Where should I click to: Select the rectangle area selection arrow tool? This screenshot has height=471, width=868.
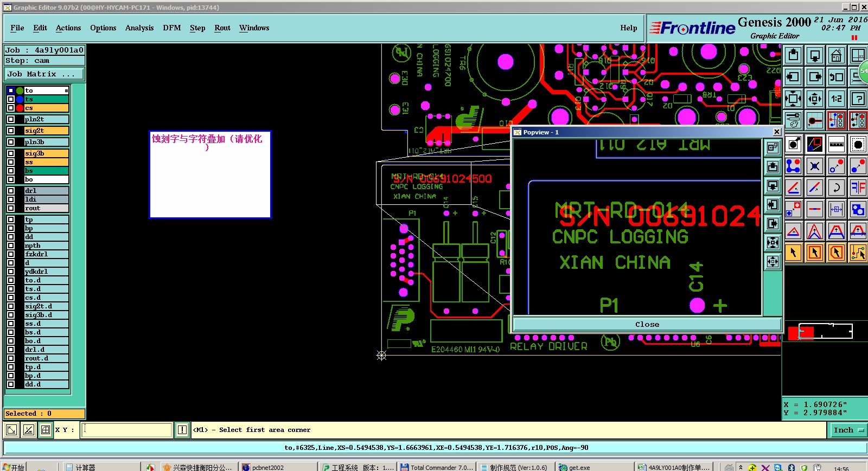pyautogui.click(x=815, y=253)
